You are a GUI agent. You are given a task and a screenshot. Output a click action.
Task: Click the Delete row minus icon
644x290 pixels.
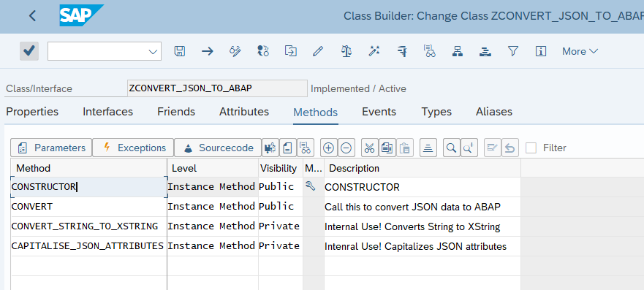[x=346, y=148]
